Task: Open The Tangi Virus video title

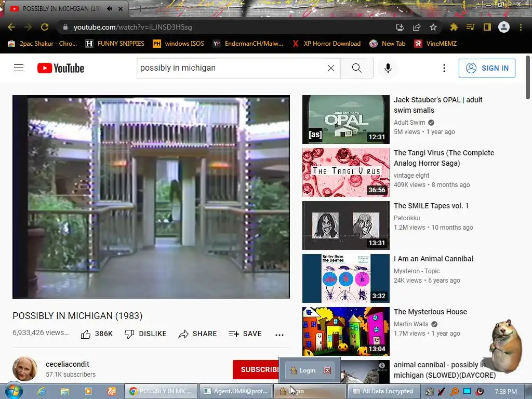Action: click(x=444, y=158)
